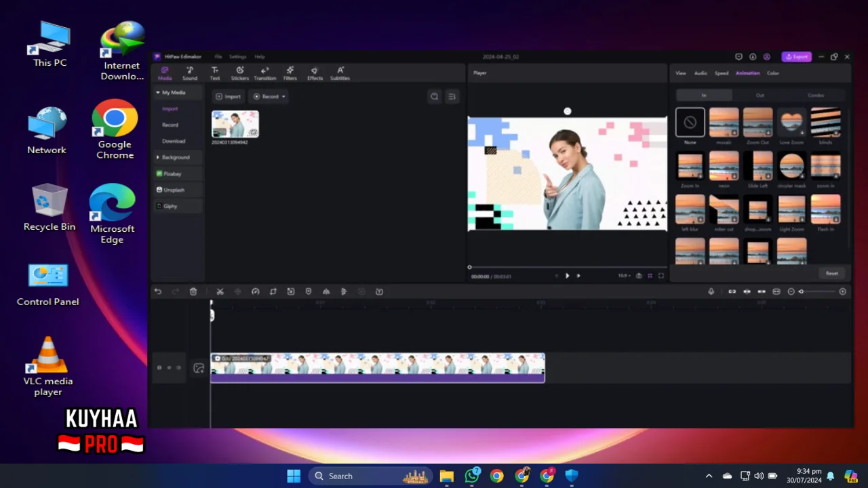Open the File menu

218,57
